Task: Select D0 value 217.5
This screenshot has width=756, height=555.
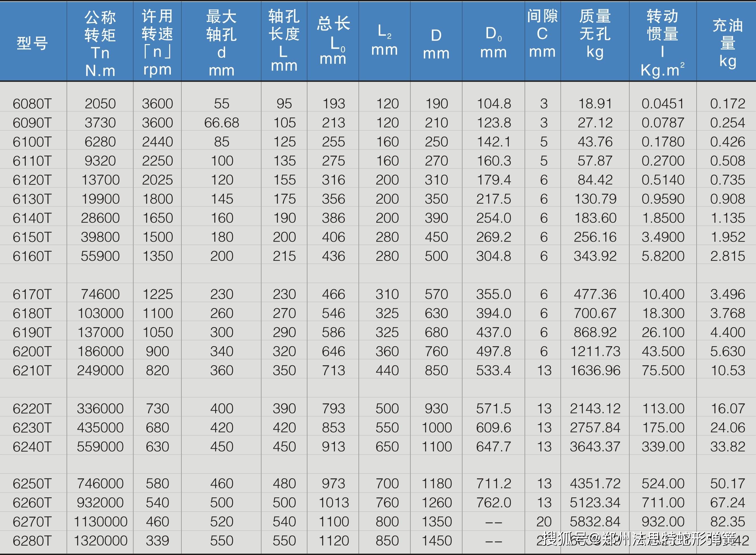Action: (493, 199)
